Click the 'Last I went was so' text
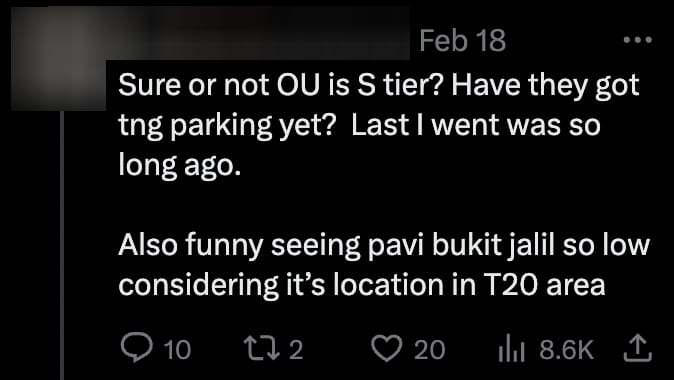 coord(476,126)
